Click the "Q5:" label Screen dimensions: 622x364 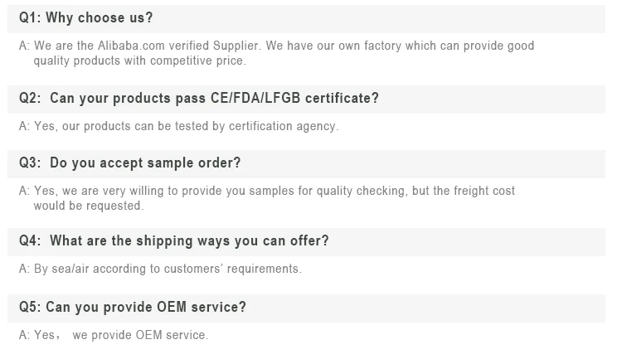[x=30, y=307]
